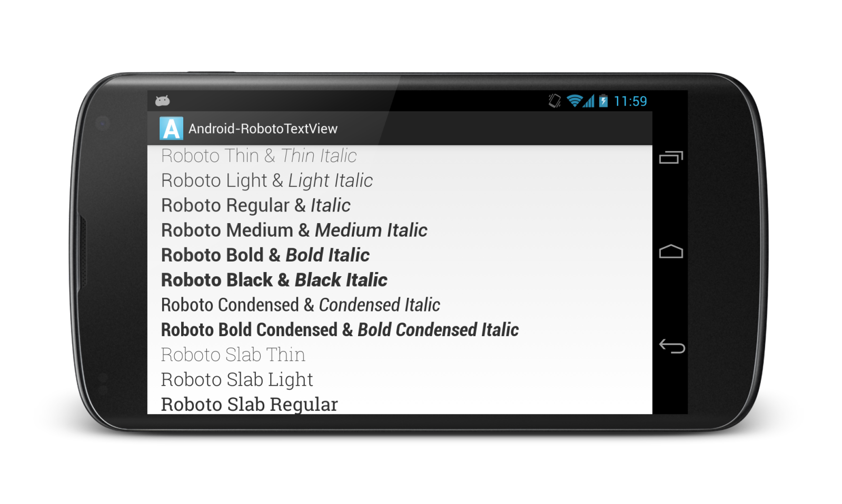Tap the battery charging icon
The width and height of the screenshot is (842, 504).
tap(603, 100)
